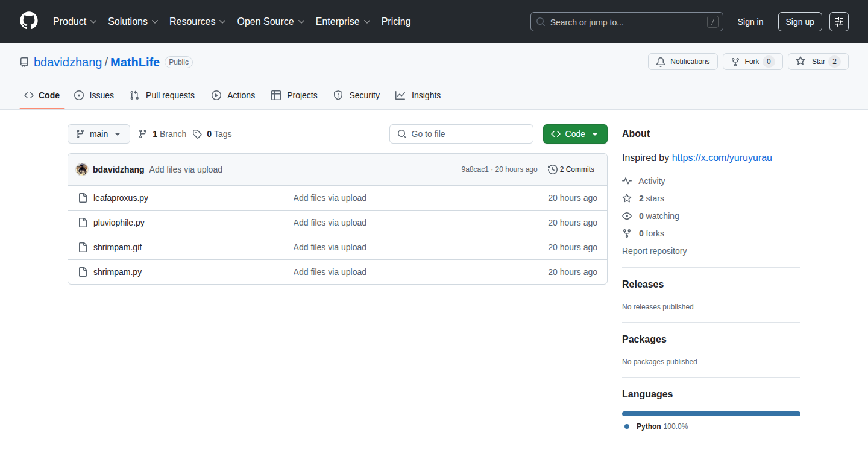868x459 pixels.
Task: Click commit message in shrimpam.gif row
Action: (x=330, y=247)
